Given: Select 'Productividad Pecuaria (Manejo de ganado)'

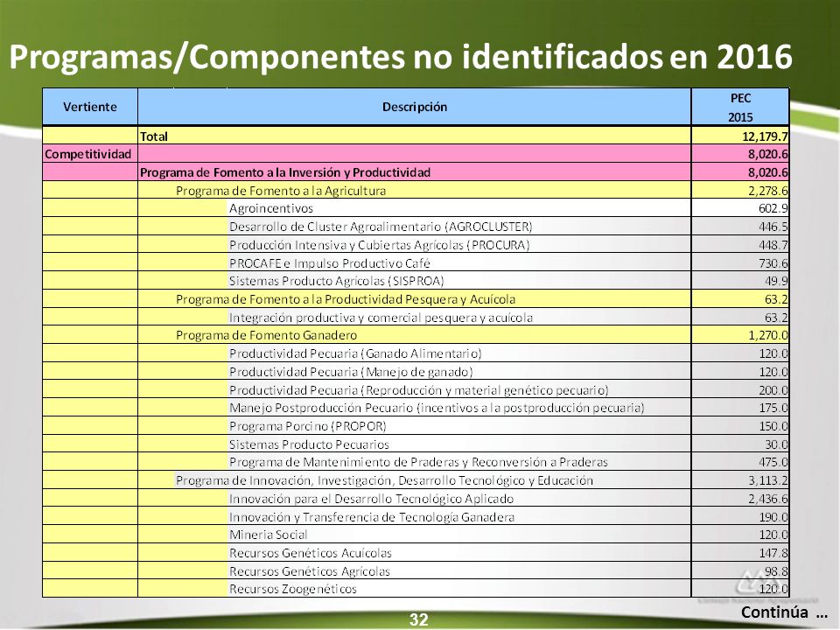Looking at the screenshot, I should point(351,372).
